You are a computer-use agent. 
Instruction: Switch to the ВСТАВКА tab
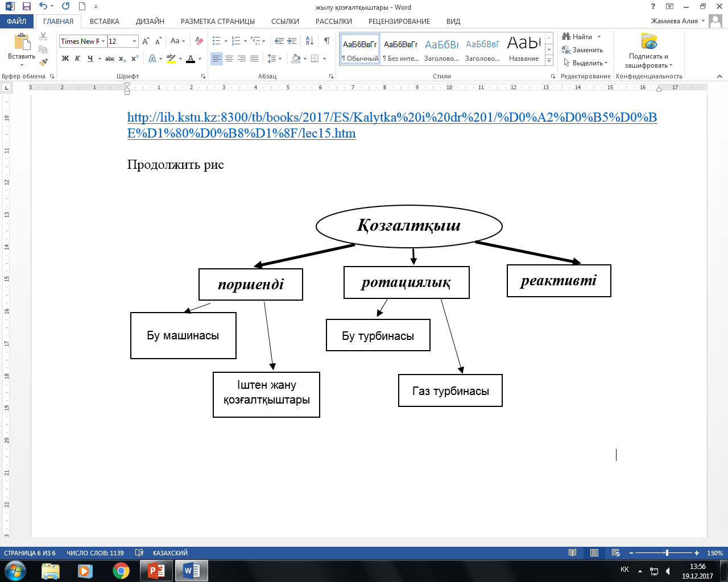(x=105, y=21)
